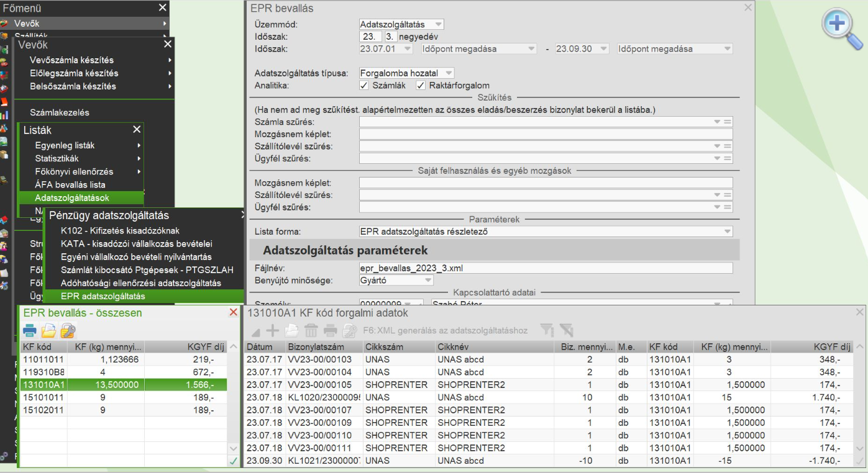Click the trash icon in forgalmi adatok toolbar
This screenshot has height=473, width=868.
pyautogui.click(x=311, y=331)
